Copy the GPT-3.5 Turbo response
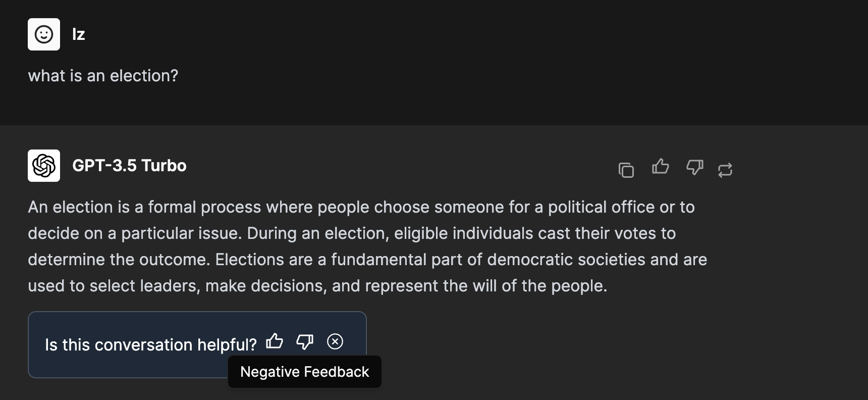This screenshot has height=400, width=868. 626,170
